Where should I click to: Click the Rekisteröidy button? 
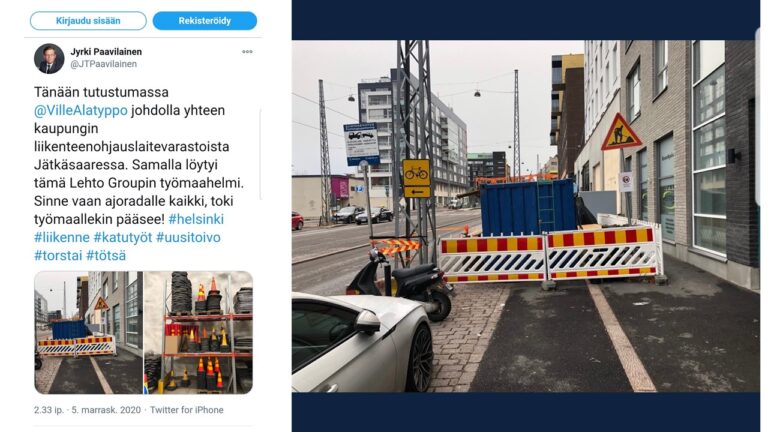click(205, 21)
